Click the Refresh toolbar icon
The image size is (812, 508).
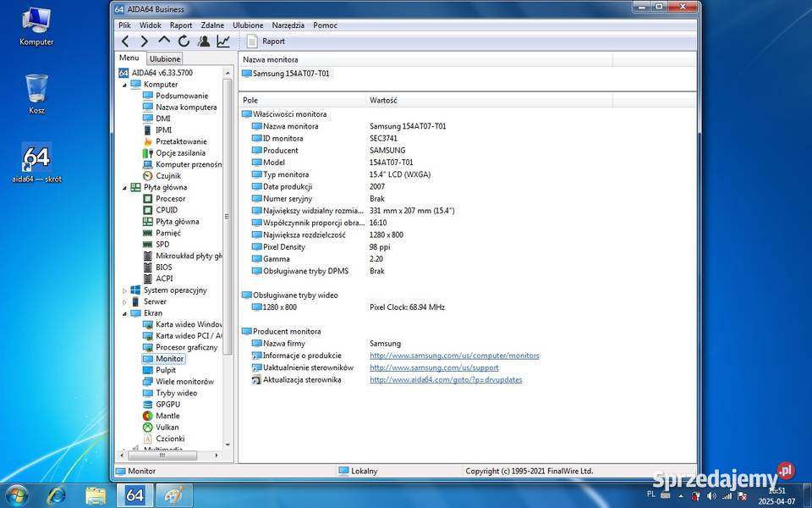pos(184,41)
